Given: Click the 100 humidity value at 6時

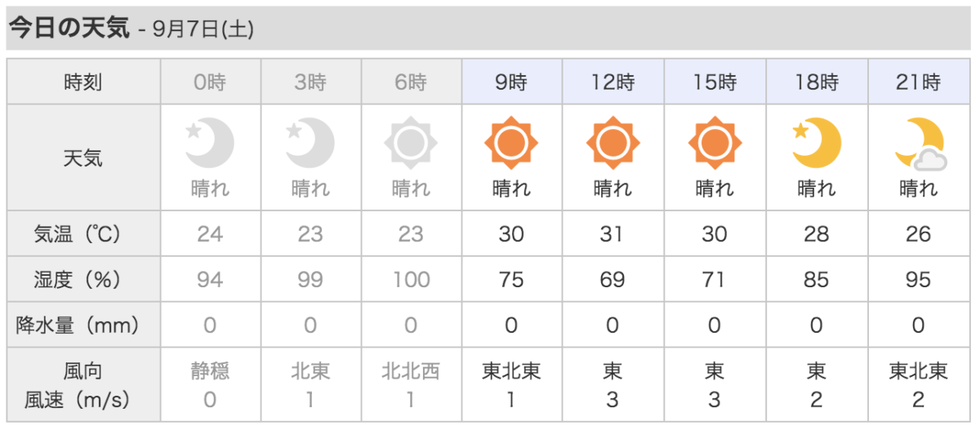Looking at the screenshot, I should 410,280.
